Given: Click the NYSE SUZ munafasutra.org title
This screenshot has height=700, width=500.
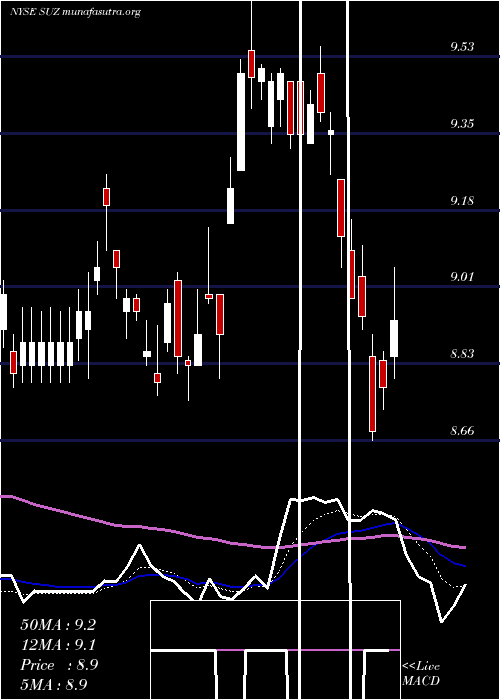Looking at the screenshot, I should tap(75, 12).
